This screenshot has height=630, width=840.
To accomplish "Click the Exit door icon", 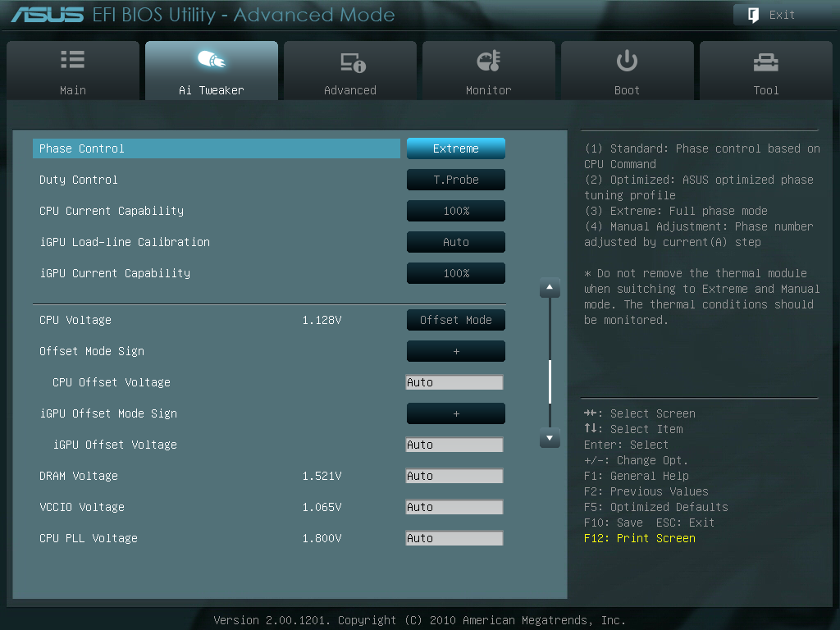I will pos(753,15).
